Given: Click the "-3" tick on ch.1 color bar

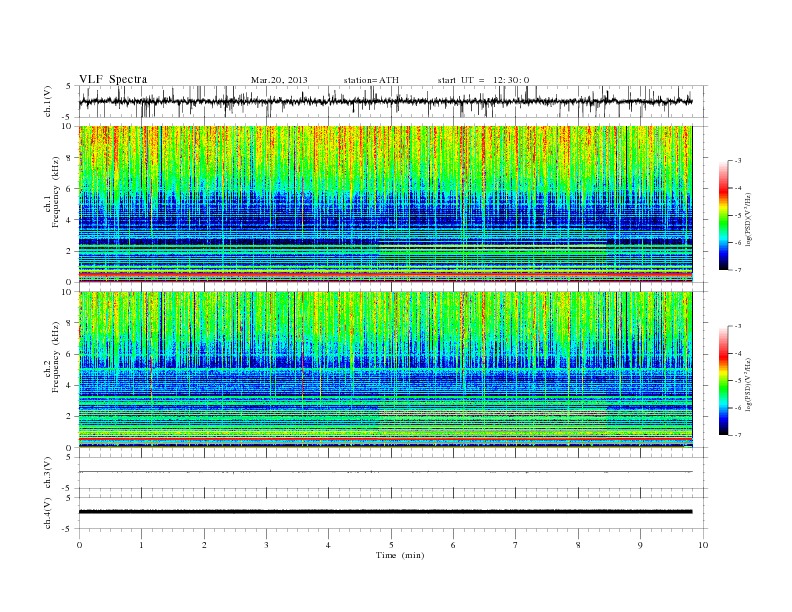Looking at the screenshot, I should click(x=737, y=161).
